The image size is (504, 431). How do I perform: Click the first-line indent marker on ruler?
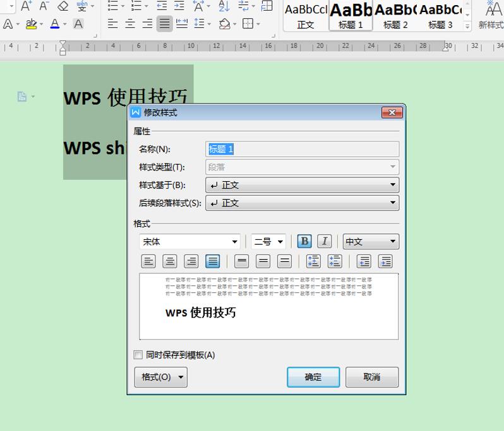tap(63, 44)
